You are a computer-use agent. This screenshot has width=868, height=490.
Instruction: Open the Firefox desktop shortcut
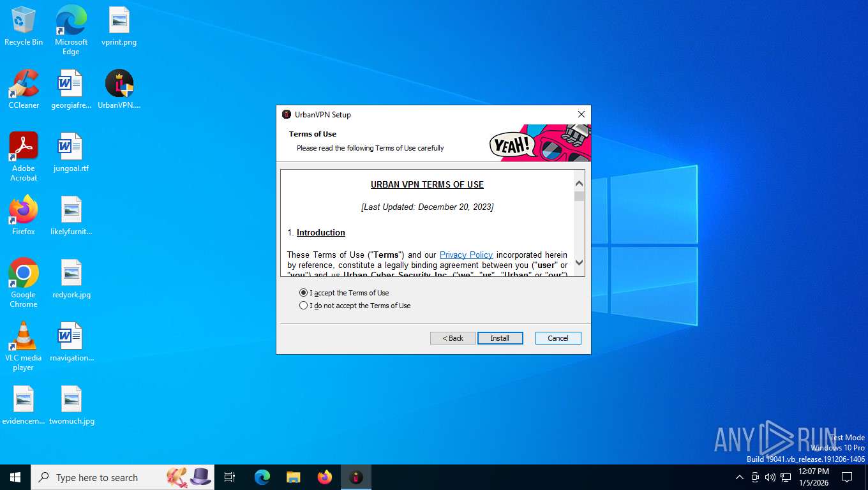24,216
